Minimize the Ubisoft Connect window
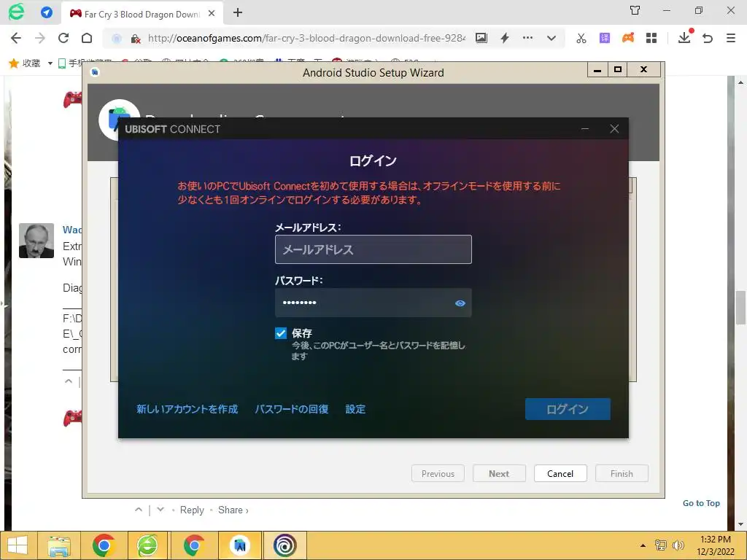Viewport: 747px width, 560px height. [585, 129]
